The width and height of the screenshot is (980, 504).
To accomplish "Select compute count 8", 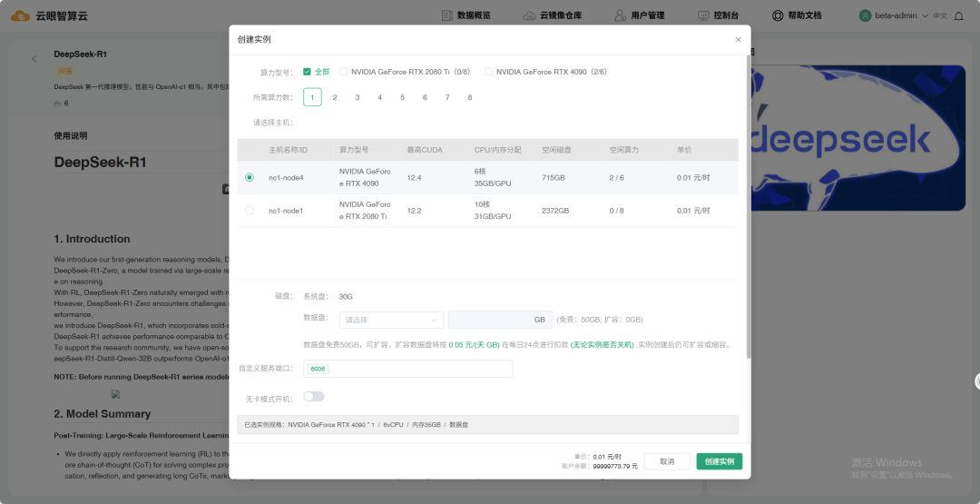I will (470, 97).
